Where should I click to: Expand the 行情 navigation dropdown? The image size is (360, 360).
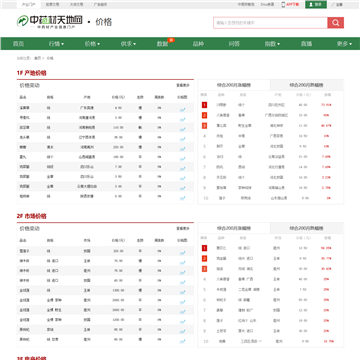(56, 44)
